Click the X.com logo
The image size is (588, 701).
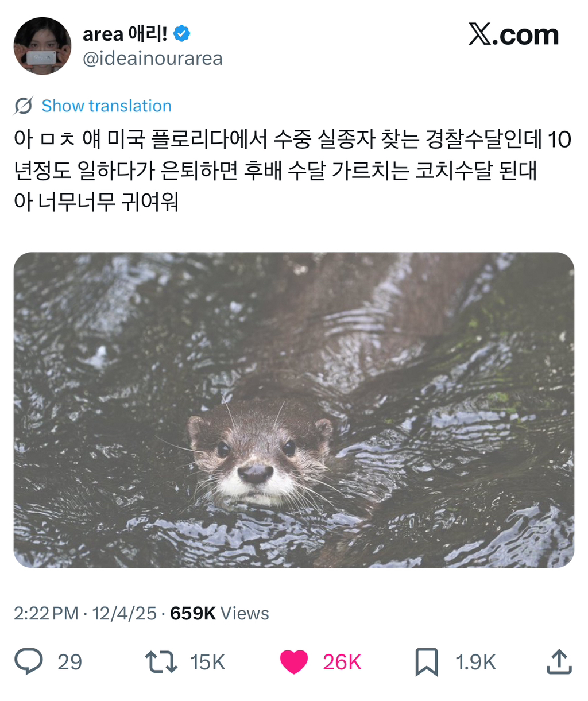point(513,35)
